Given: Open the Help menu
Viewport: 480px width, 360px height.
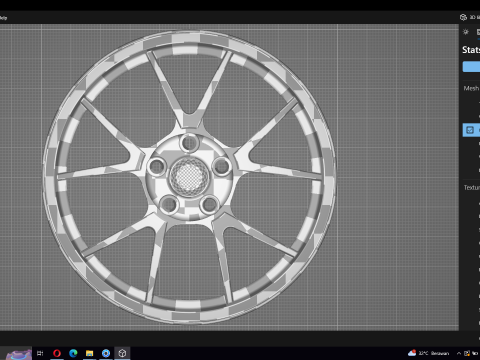Looking at the screenshot, I should click(x=3, y=18).
